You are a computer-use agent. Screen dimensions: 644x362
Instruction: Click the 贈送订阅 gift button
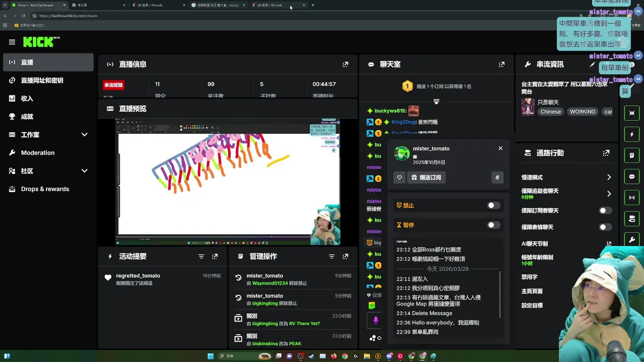426,177
